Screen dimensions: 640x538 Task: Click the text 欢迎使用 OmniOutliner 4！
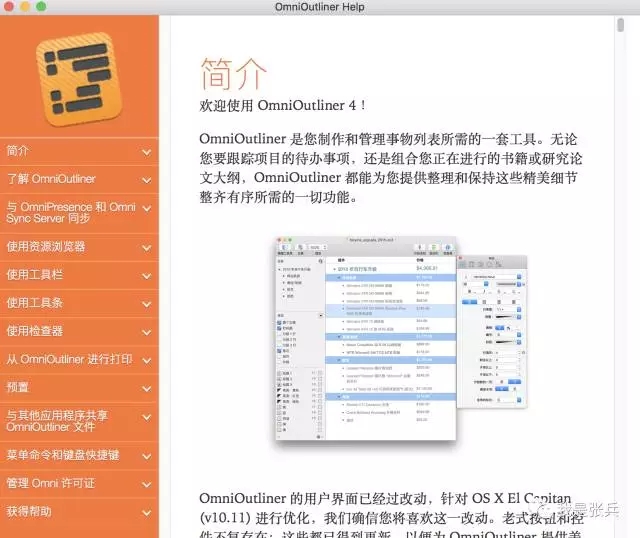283,106
